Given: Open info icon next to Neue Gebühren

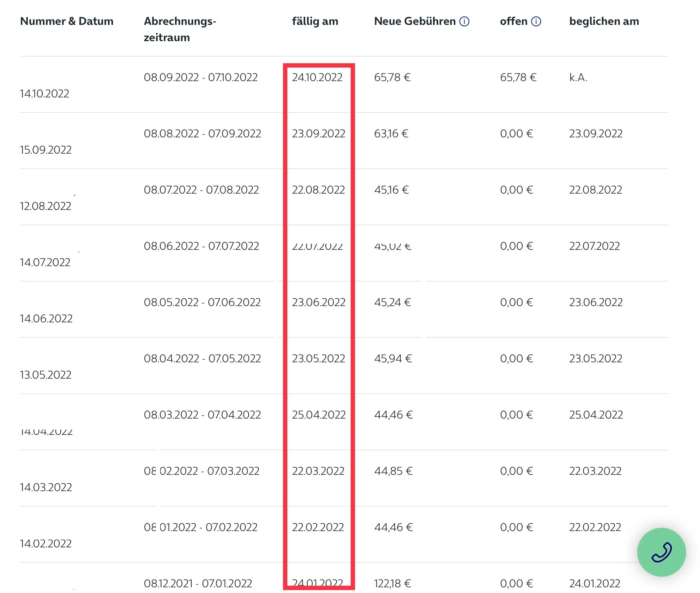Looking at the screenshot, I should pos(464,22).
